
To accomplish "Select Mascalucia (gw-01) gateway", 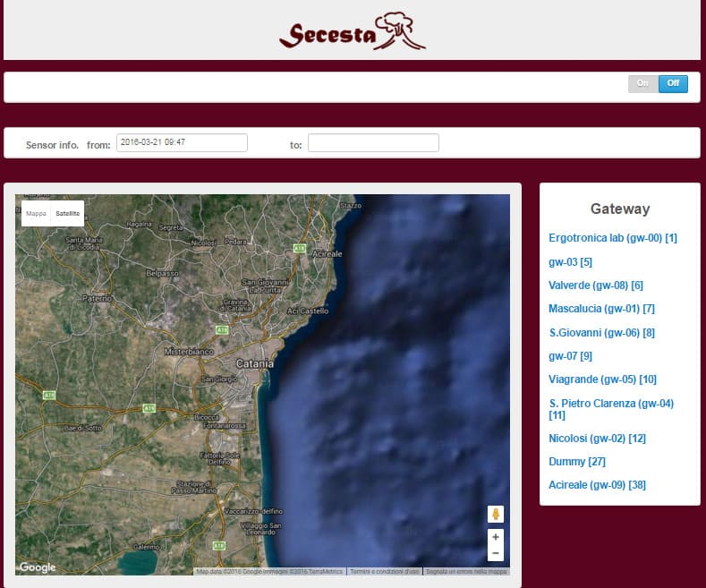I will [601, 309].
